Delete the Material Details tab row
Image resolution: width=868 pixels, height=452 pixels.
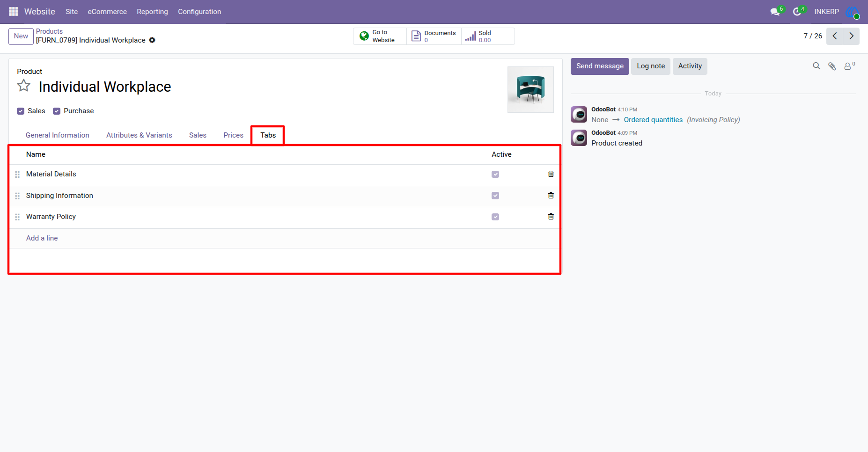[x=551, y=174]
